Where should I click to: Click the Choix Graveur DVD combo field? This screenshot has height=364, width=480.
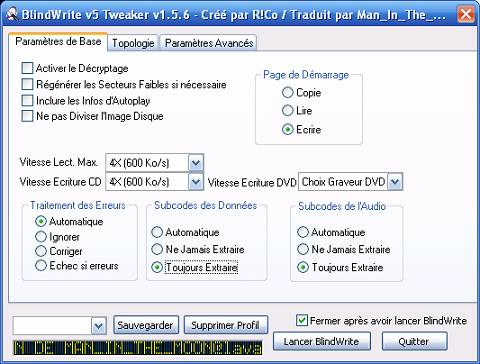pos(343,182)
